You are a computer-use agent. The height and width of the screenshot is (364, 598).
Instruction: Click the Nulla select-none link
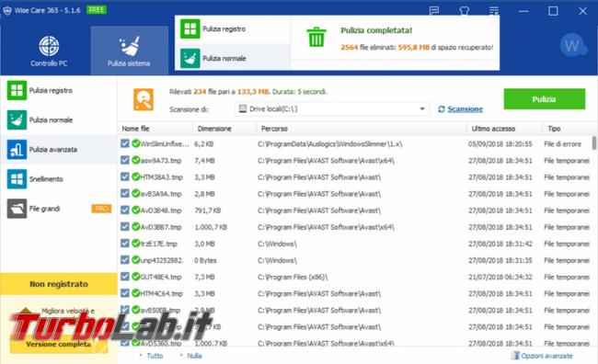(194, 356)
